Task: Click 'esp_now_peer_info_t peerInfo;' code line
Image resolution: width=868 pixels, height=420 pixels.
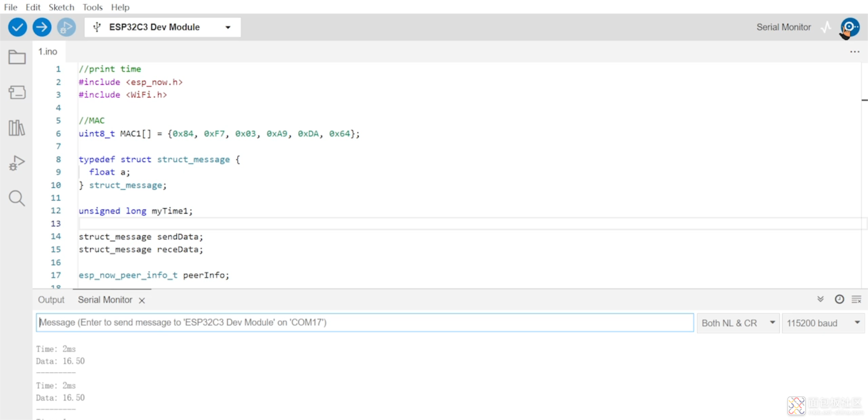Action: pyautogui.click(x=154, y=275)
